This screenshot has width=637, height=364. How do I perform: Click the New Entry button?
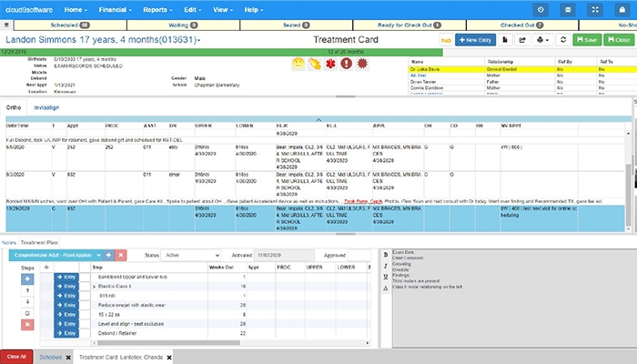pyautogui.click(x=476, y=40)
